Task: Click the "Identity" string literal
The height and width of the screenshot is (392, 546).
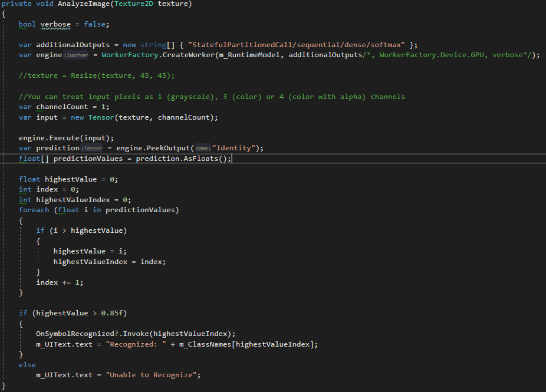Action: (x=233, y=149)
